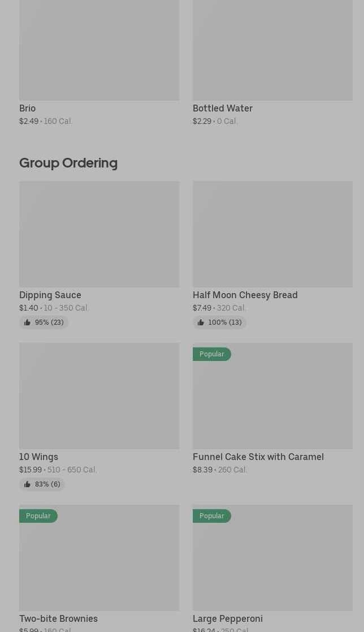Open the Bottled Water item image

pyautogui.click(x=272, y=50)
